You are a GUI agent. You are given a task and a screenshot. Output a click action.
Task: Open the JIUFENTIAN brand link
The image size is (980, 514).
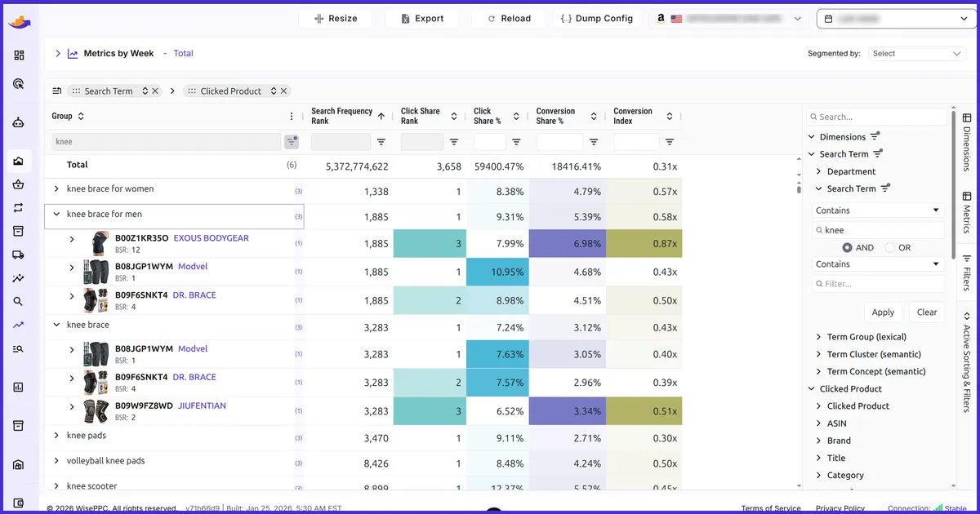pyautogui.click(x=200, y=405)
